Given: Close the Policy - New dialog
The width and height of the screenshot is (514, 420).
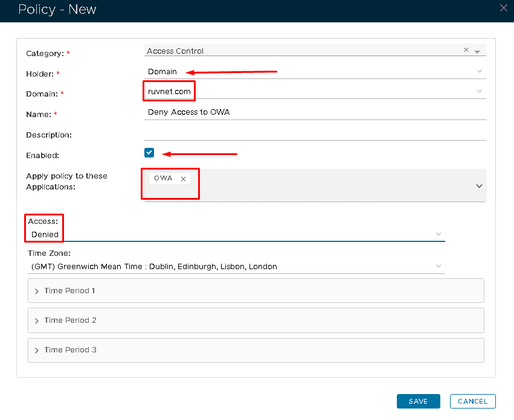Looking at the screenshot, I should (504, 8).
